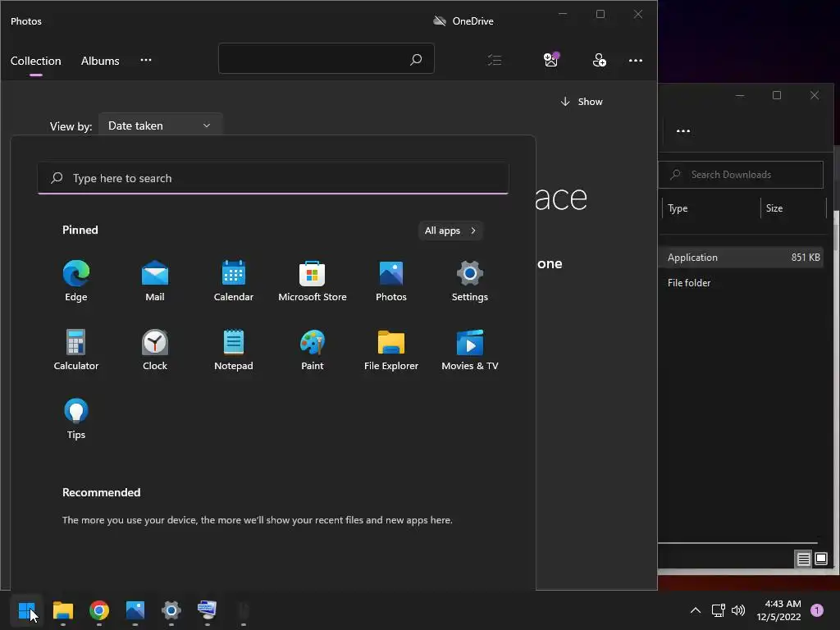Open Microsoft Store from Start menu

[313, 281]
